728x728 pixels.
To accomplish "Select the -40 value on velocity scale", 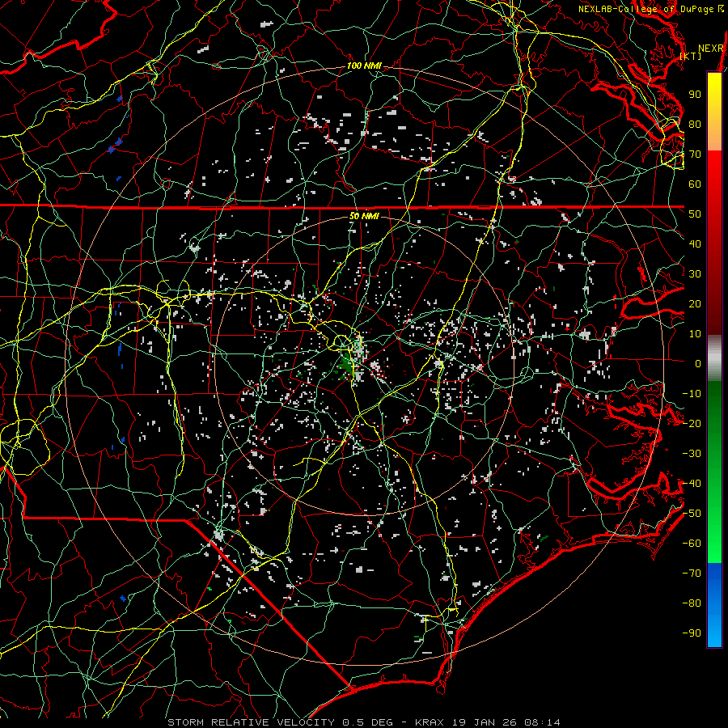I will click(x=692, y=484).
